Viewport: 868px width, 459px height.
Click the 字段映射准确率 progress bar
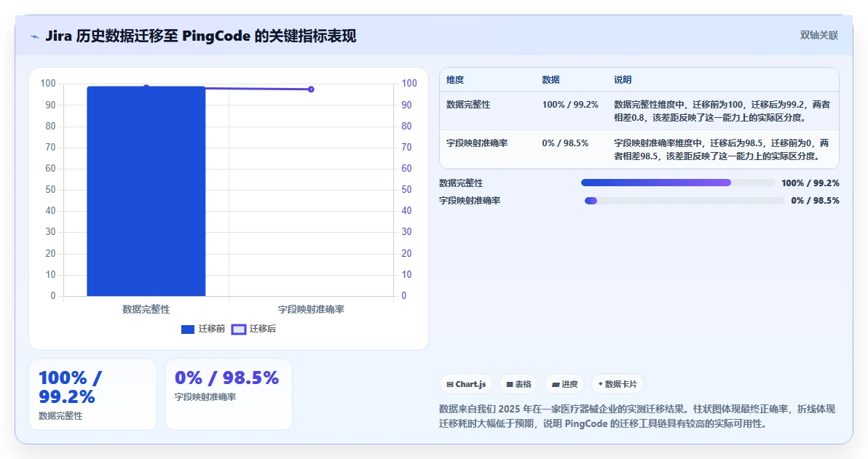[x=684, y=201]
